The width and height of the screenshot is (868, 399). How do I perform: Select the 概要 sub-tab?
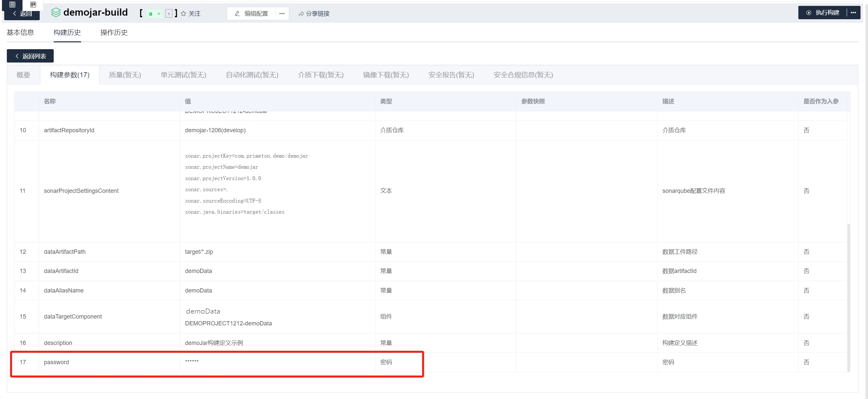pos(23,75)
